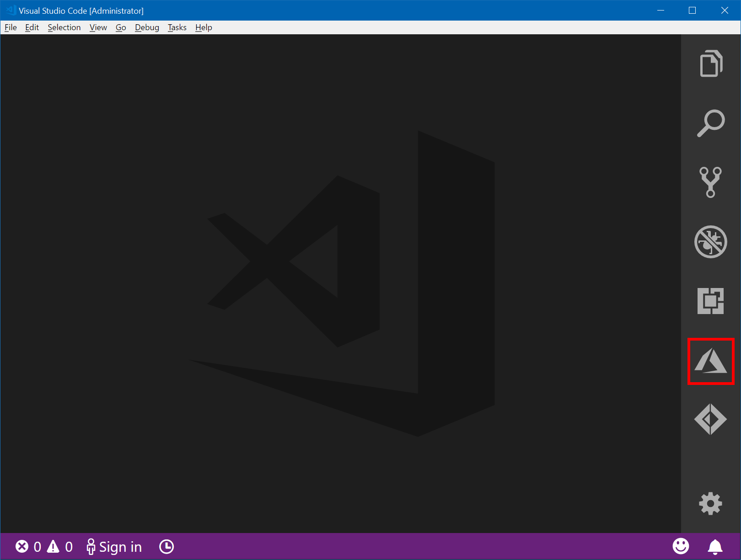Image resolution: width=741 pixels, height=560 pixels.
Task: Click the errors count in status bar
Action: tap(28, 547)
